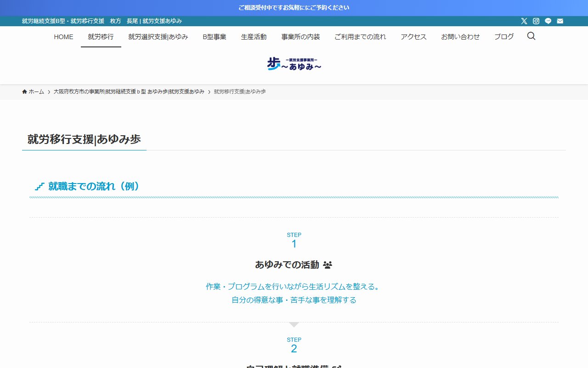Click the 自分の得意な事・苦手な事を理解する text
This screenshot has width=588, height=368.
pyautogui.click(x=294, y=300)
